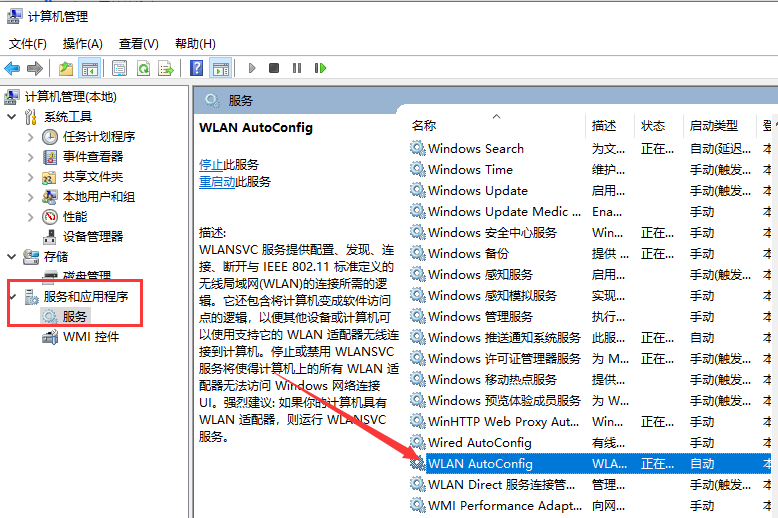
Task: Open the 查看(V) menu
Action: click(138, 44)
